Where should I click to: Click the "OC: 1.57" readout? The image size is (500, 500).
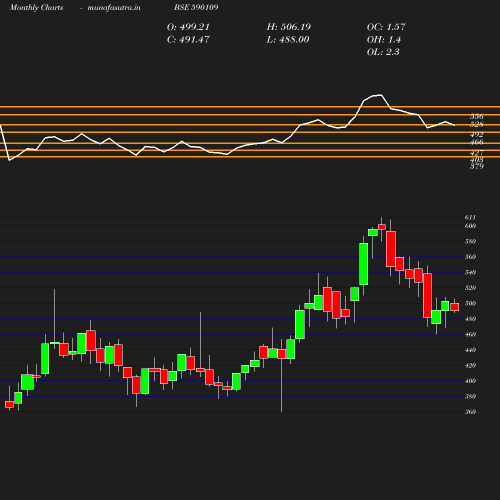(x=386, y=27)
